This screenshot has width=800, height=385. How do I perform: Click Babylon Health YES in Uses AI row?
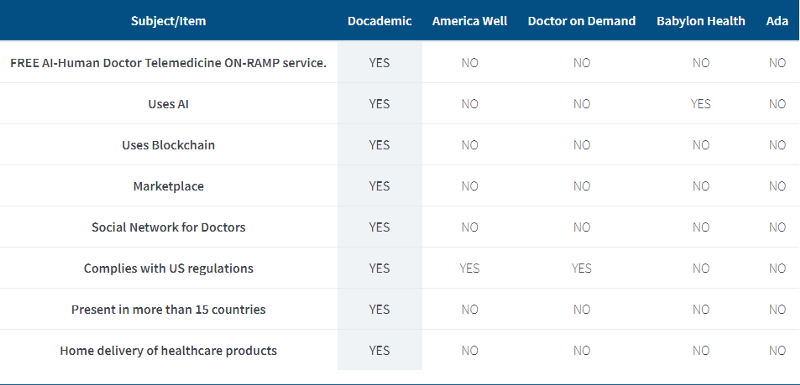[x=701, y=104]
